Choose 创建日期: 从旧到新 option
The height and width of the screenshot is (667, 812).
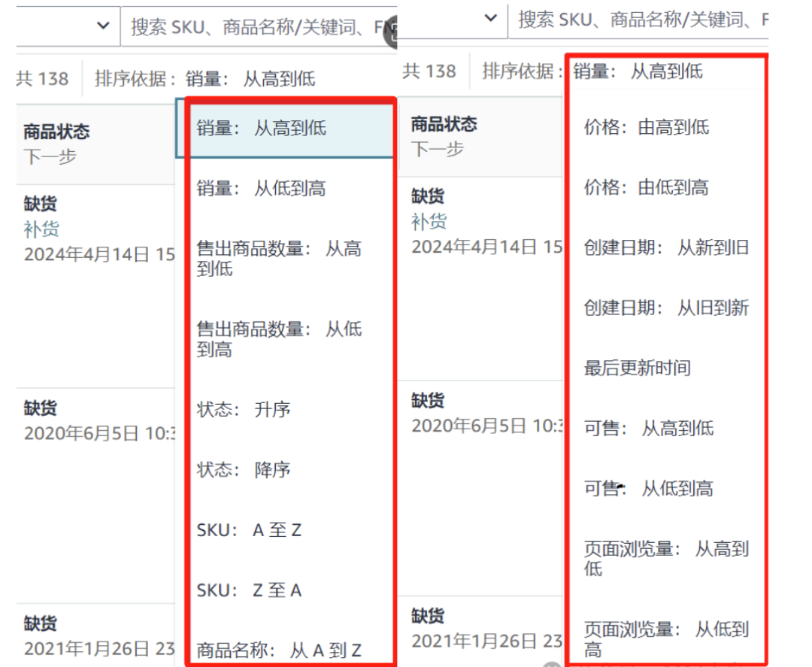pos(666,308)
